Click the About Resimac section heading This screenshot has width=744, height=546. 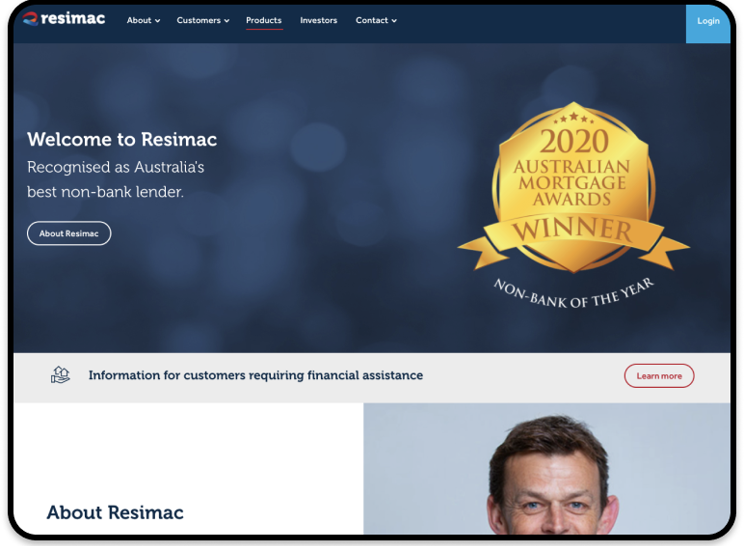115,512
